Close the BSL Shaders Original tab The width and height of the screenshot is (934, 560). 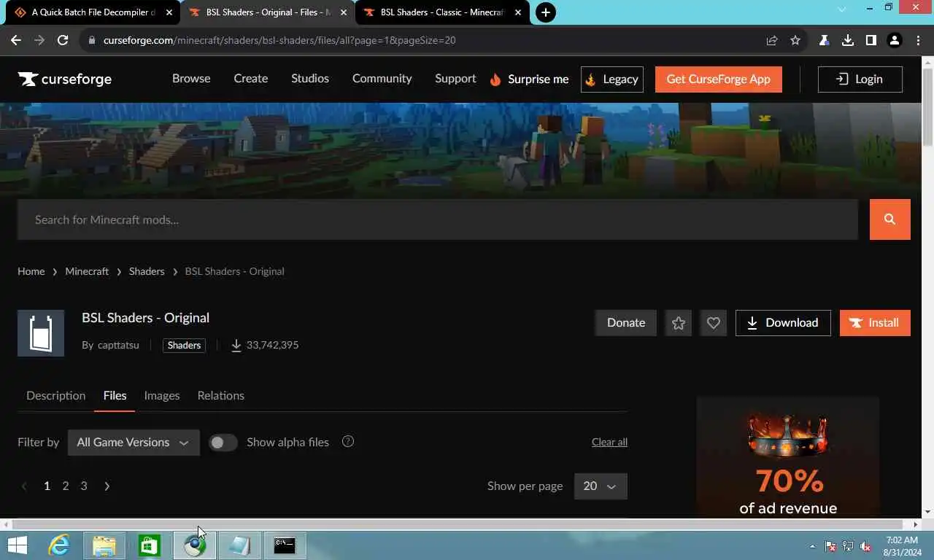(x=344, y=12)
